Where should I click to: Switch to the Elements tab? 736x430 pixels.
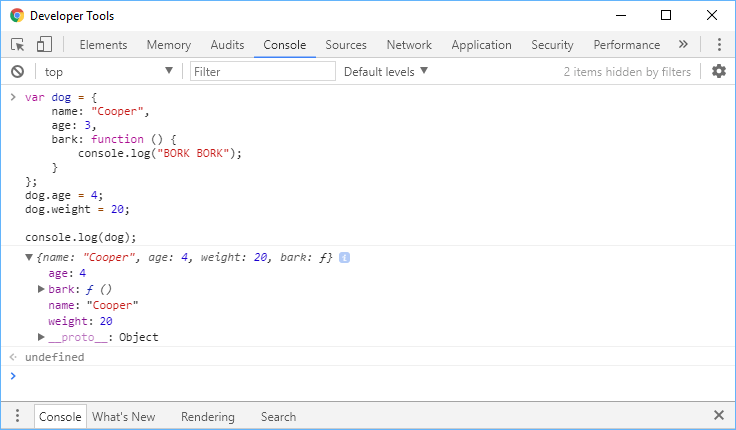(x=103, y=45)
